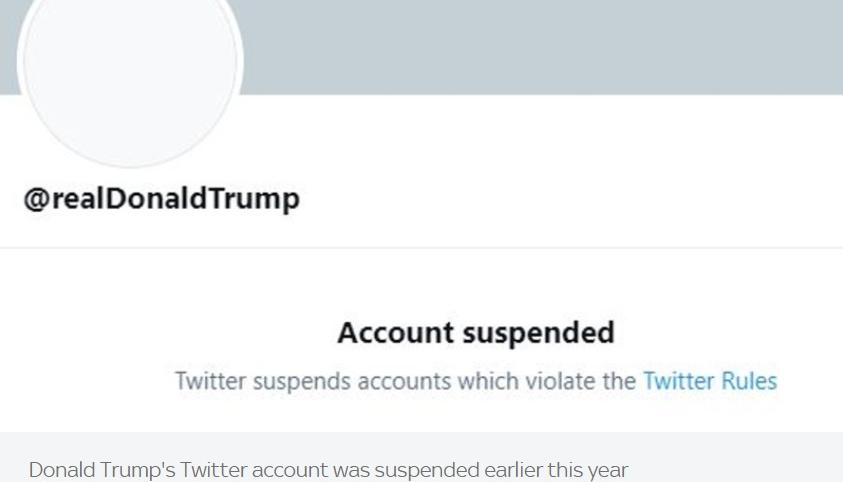Click the gray header banner area
843x482 pixels.
tap(540, 45)
